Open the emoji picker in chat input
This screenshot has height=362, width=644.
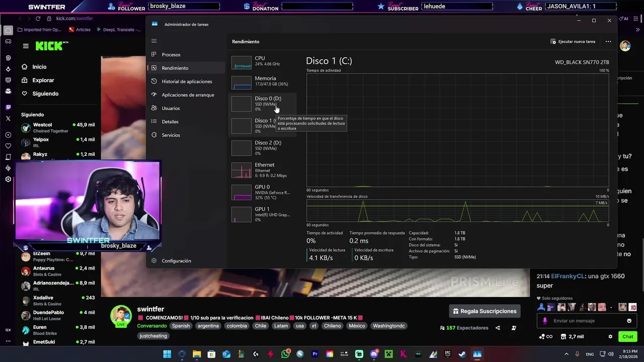click(629, 321)
